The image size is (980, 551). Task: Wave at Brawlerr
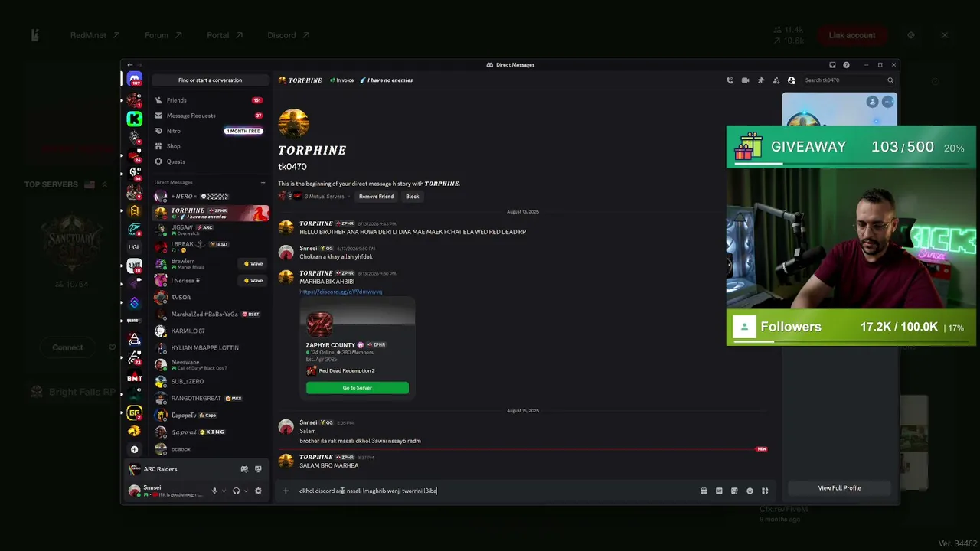pyautogui.click(x=253, y=263)
